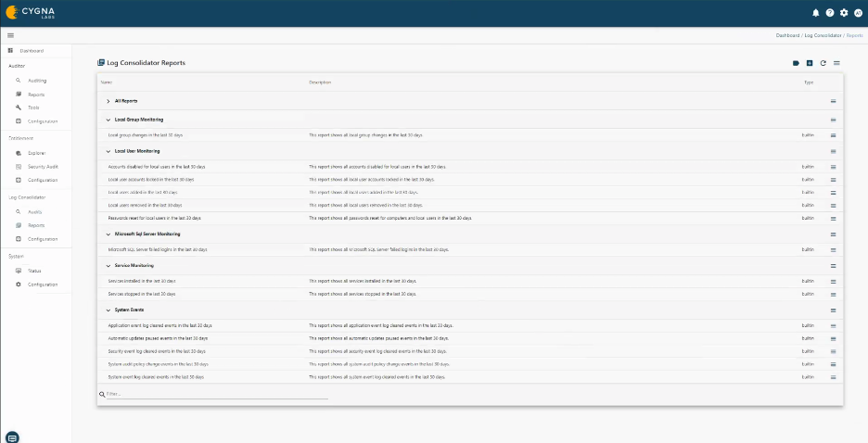Viewport: 868px width, 443px height.
Task: Open Auditing under Auditor
Action: click(x=36, y=81)
